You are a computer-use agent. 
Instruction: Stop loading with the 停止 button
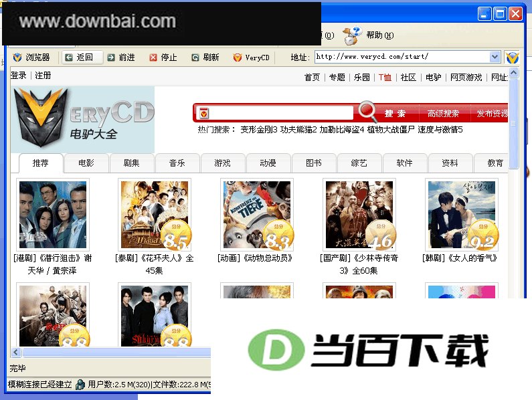163,58
